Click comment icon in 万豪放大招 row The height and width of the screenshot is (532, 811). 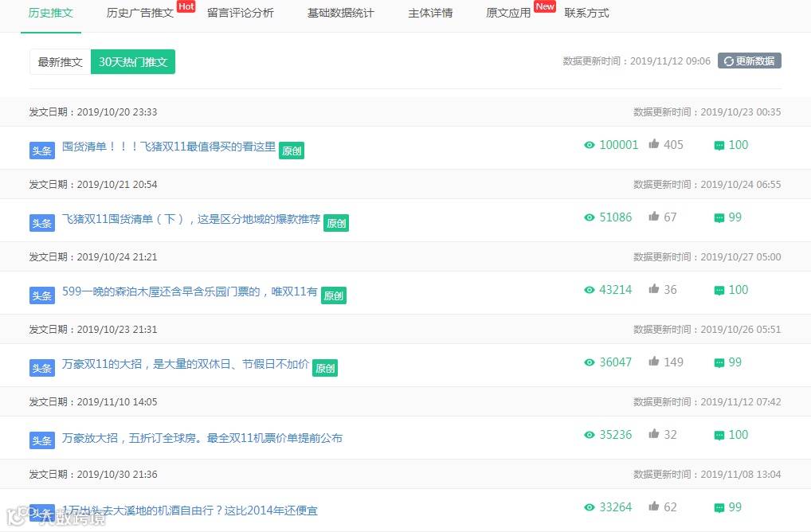[x=719, y=436]
